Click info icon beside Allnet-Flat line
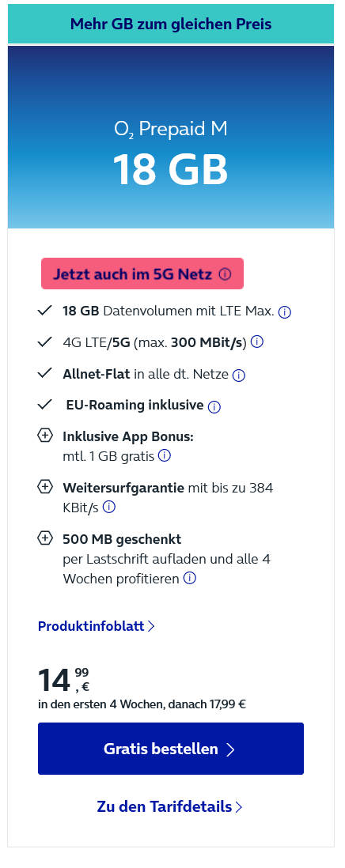The image size is (345, 868). click(x=239, y=376)
